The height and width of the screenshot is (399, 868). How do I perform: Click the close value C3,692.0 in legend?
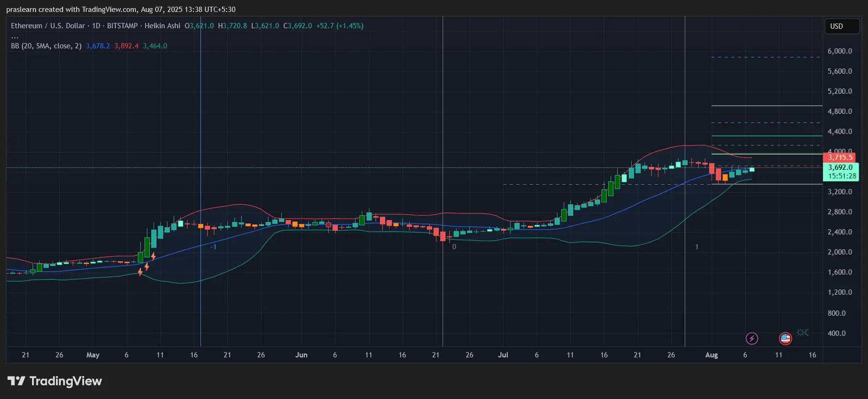[298, 26]
